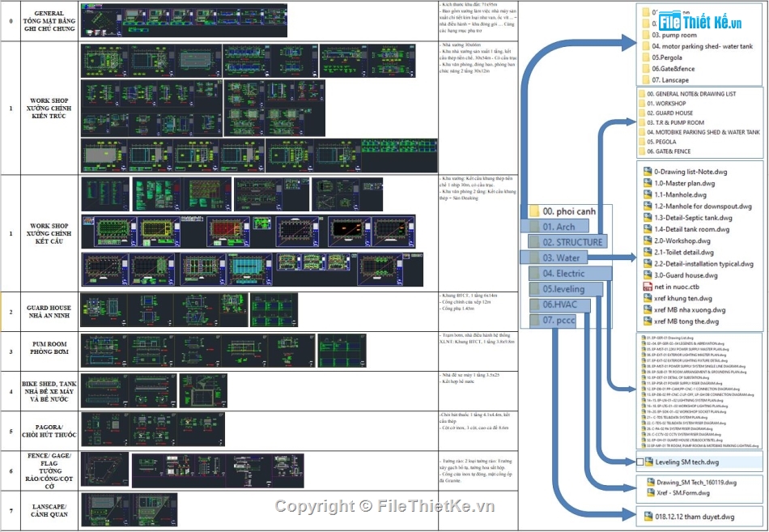Open the '01. Arch' folder
769x532 pixels.
tap(554, 226)
